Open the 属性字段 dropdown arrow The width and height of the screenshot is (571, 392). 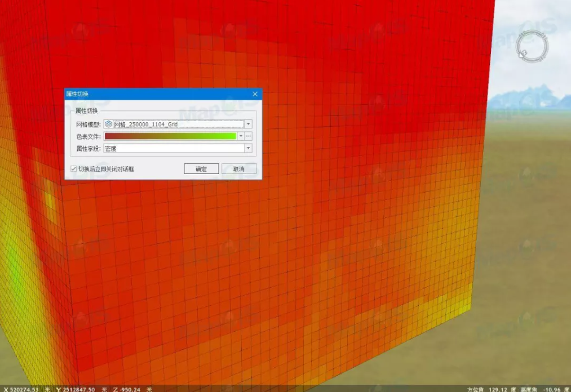coord(249,148)
